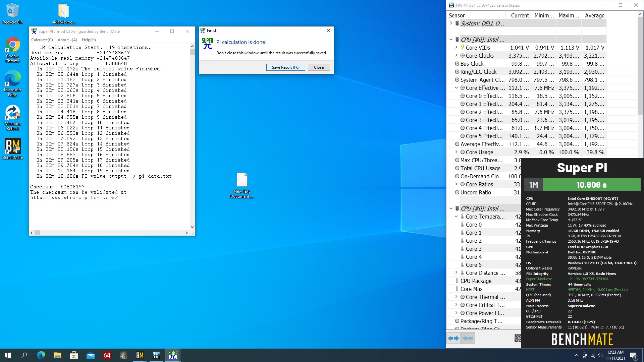
Task: Expand the Core Ratios row
Action: click(456, 184)
